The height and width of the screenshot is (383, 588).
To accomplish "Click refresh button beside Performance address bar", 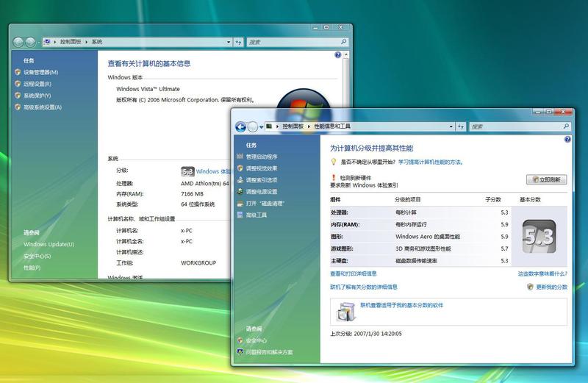I will [461, 126].
